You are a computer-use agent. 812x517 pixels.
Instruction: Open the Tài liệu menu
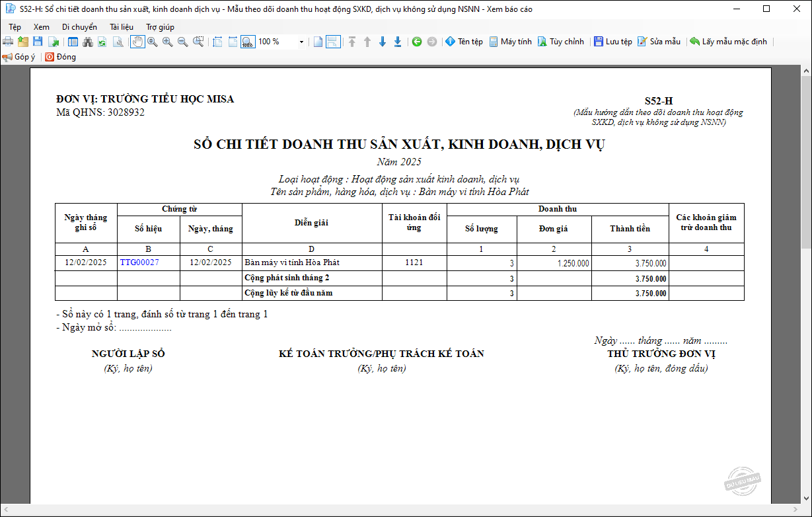[x=122, y=27]
